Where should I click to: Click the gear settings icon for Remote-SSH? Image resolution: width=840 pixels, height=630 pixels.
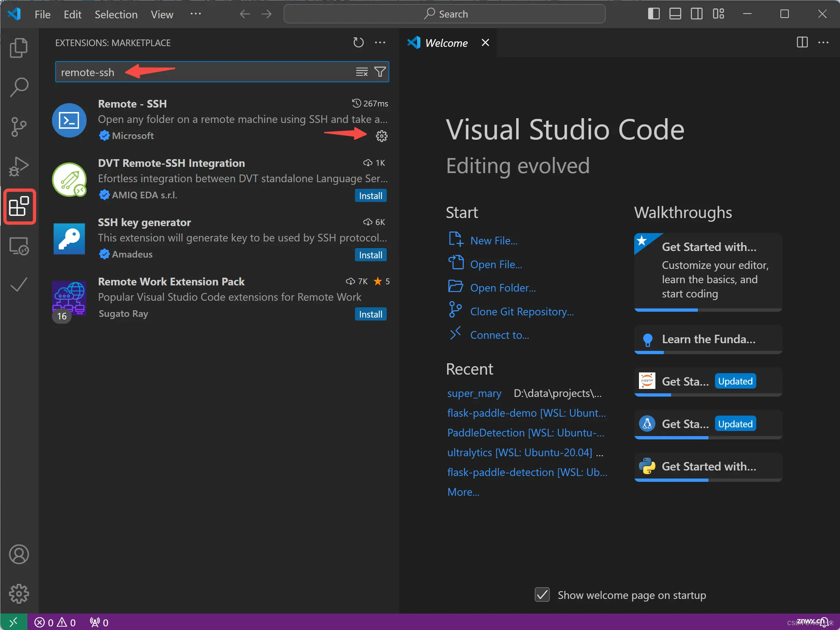point(381,135)
